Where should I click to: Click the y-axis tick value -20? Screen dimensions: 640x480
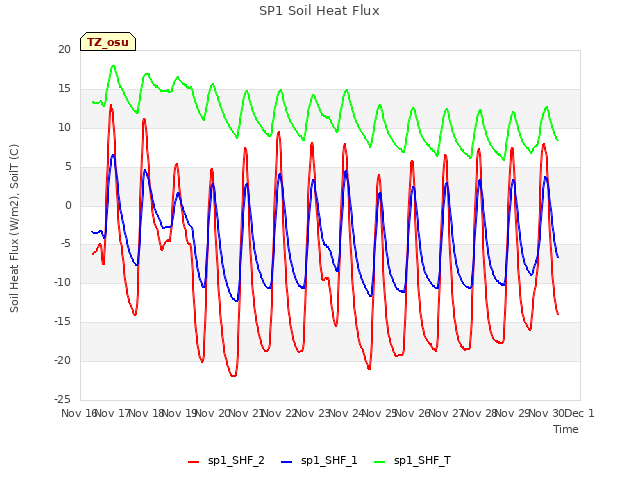[x=62, y=360]
